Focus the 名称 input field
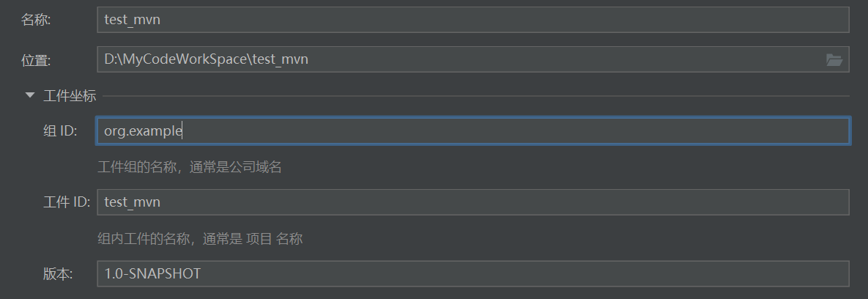Viewport: 868px width, 299px height. [472, 21]
